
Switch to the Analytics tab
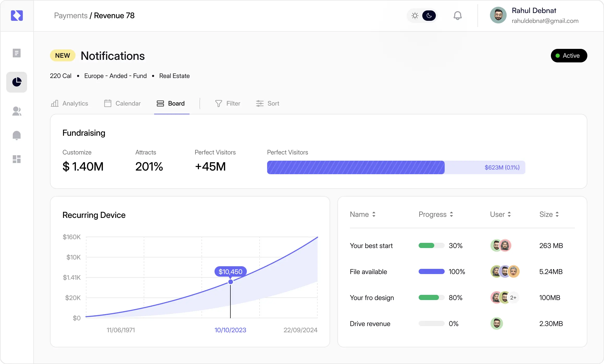70,103
